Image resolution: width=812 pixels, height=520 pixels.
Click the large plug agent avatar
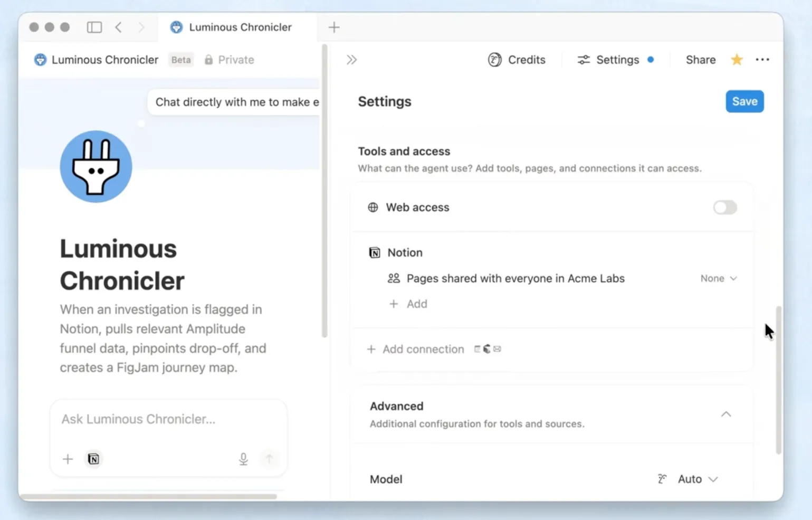[x=96, y=166]
